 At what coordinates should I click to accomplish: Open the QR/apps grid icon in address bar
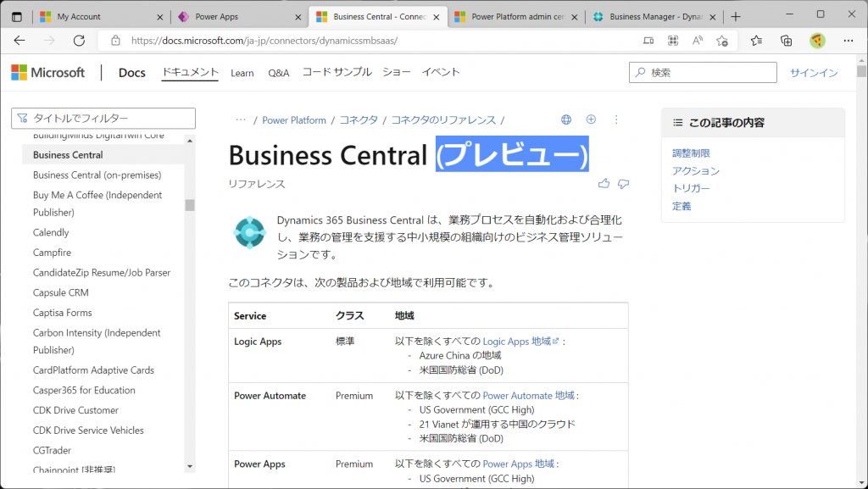(672, 41)
